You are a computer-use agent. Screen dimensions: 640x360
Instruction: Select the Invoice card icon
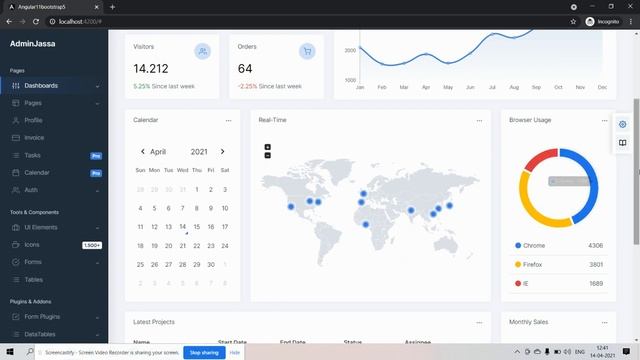16,138
